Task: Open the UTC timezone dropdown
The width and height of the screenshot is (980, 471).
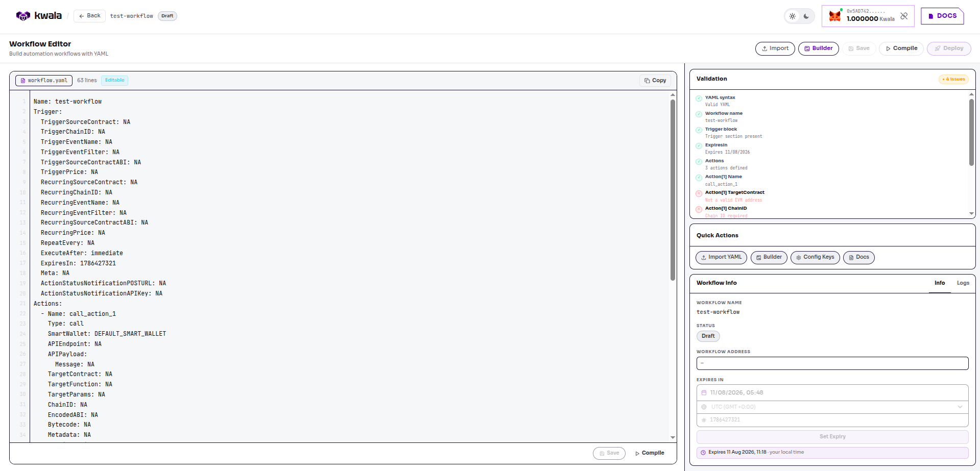Action: pos(832,407)
